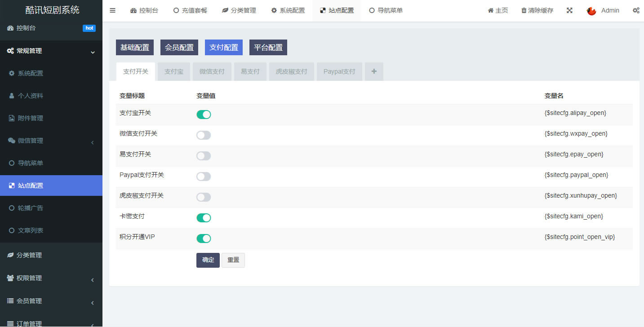Click the cogs icon beside 常规管理
This screenshot has height=327, width=644.
[10, 51]
